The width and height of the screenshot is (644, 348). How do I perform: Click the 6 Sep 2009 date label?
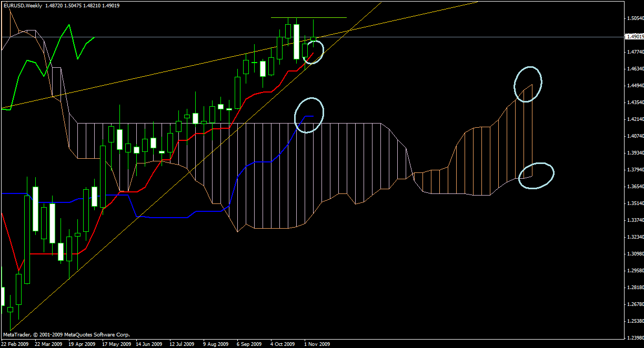249,344
